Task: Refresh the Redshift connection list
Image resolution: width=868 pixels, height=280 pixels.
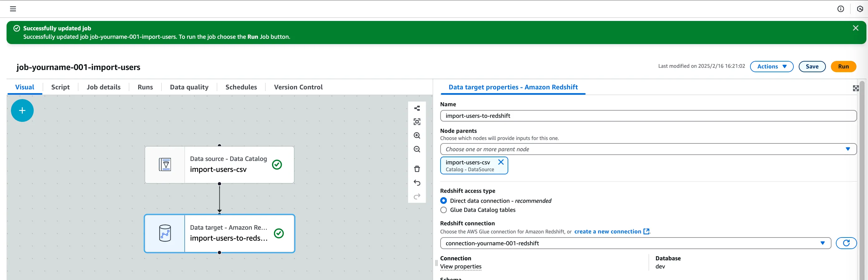Action: tap(846, 243)
